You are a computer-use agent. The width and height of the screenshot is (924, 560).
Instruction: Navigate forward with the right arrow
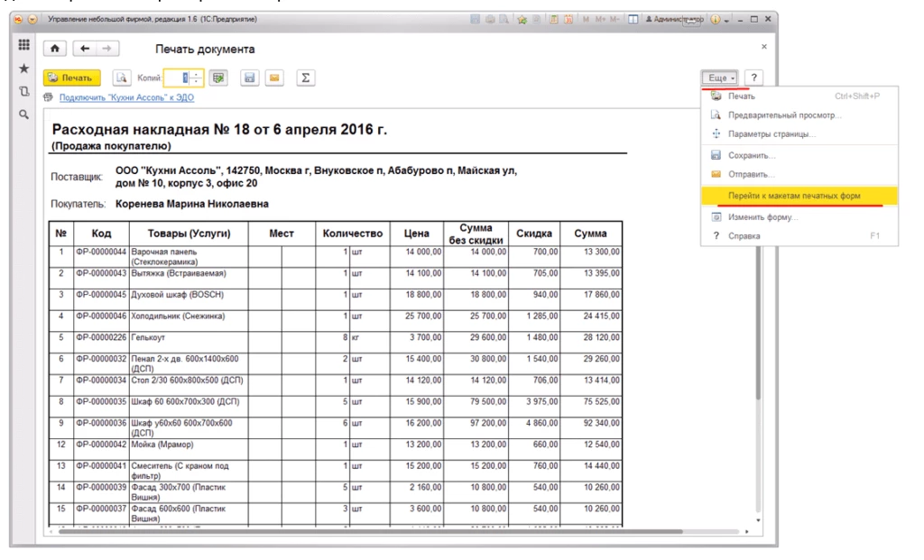[106, 49]
